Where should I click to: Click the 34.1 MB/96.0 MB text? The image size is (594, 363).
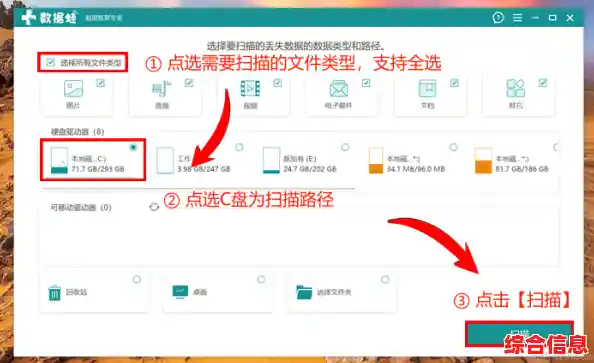416,169
